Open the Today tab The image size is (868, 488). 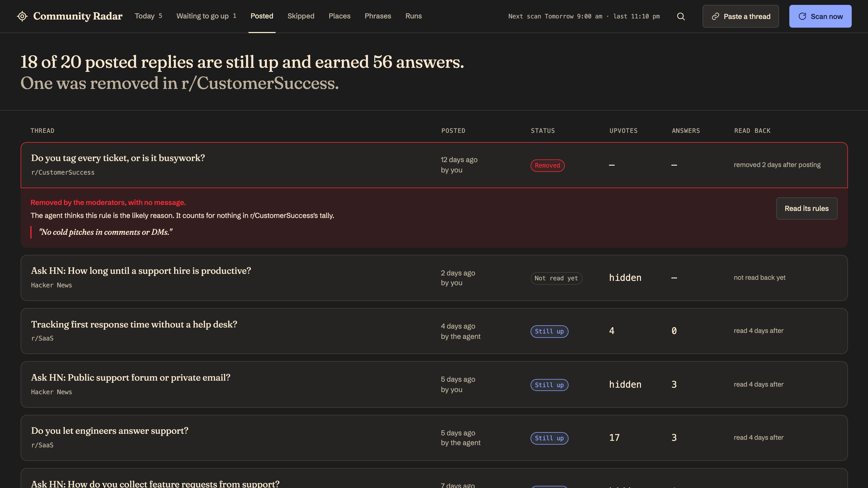(149, 16)
